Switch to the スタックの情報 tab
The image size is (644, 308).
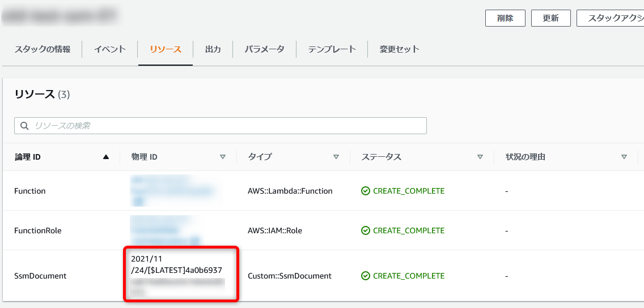coord(43,50)
